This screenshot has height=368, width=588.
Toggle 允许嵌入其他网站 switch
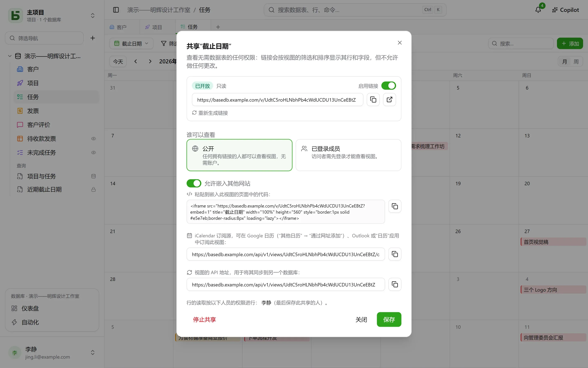click(x=194, y=183)
